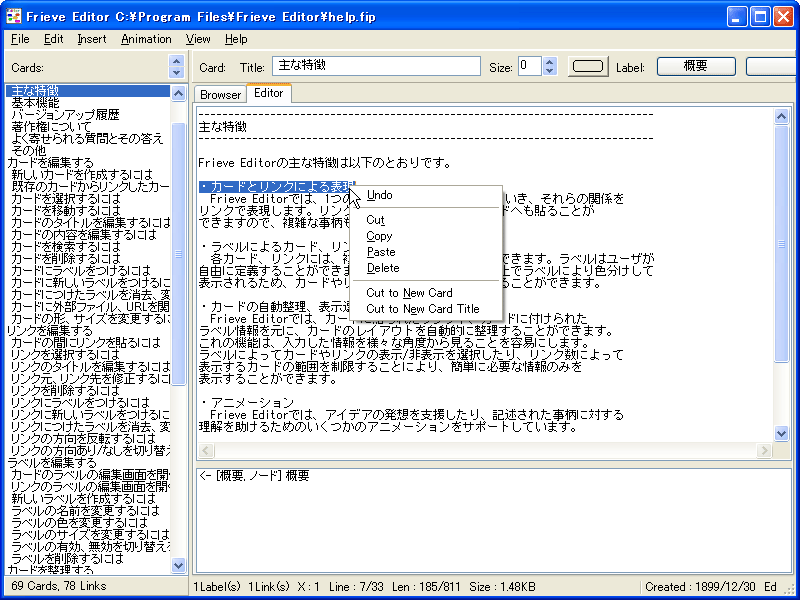
Task: Click the card list scroll-down arrow
Action: coord(179,565)
